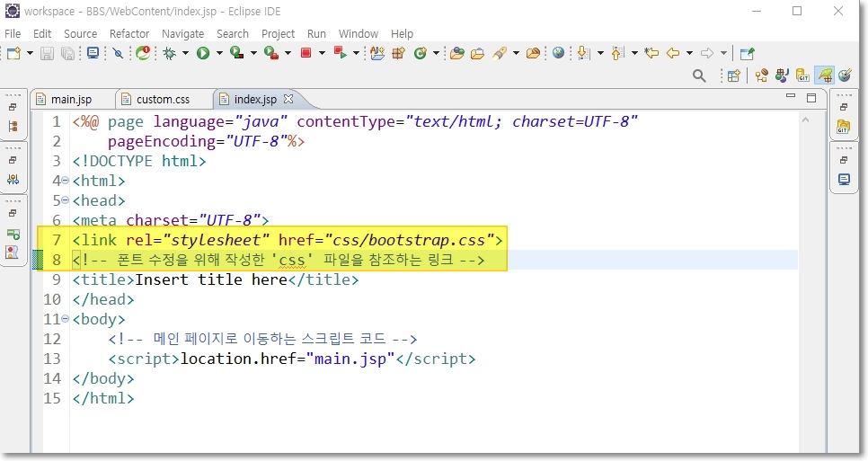
Task: Click the "main.jsp" string on line 13
Action: 350,359
